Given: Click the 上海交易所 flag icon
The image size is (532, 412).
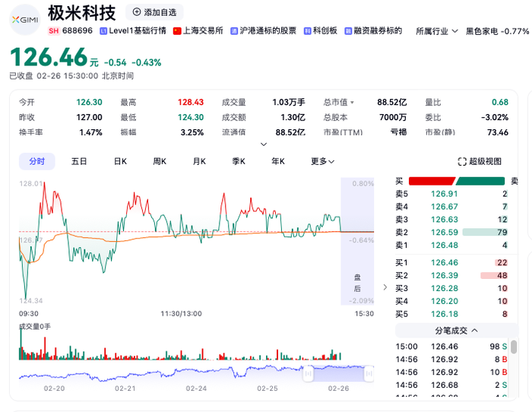Looking at the screenshot, I should [x=177, y=31].
